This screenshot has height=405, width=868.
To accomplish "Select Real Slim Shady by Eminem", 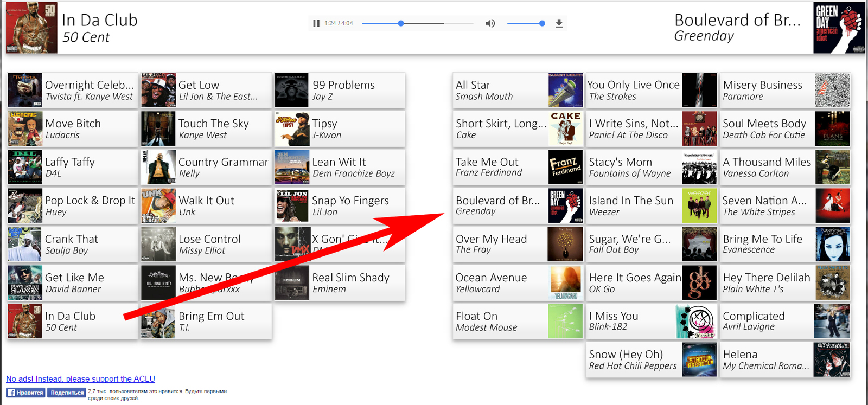I will click(340, 283).
